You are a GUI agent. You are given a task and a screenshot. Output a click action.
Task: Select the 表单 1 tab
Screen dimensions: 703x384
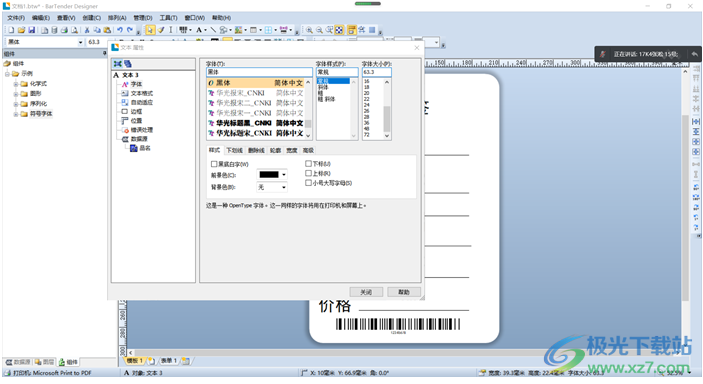(x=169, y=361)
